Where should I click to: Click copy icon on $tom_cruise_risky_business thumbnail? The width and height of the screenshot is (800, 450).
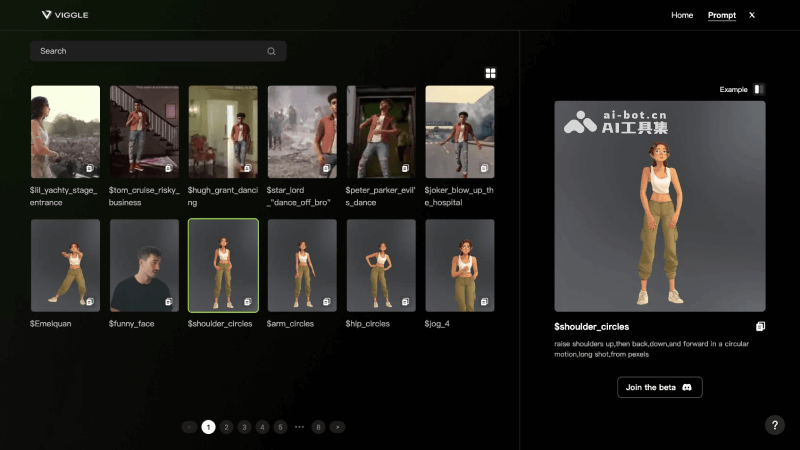coord(168,168)
